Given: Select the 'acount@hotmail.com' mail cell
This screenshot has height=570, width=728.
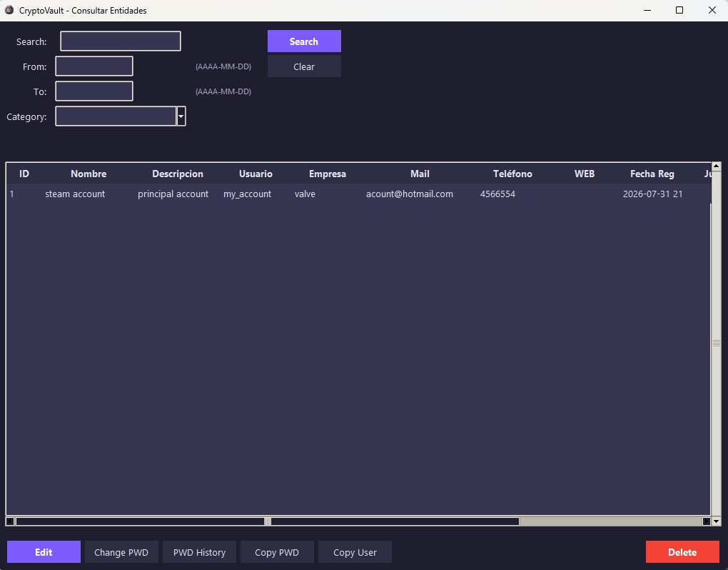Looking at the screenshot, I should tap(409, 194).
